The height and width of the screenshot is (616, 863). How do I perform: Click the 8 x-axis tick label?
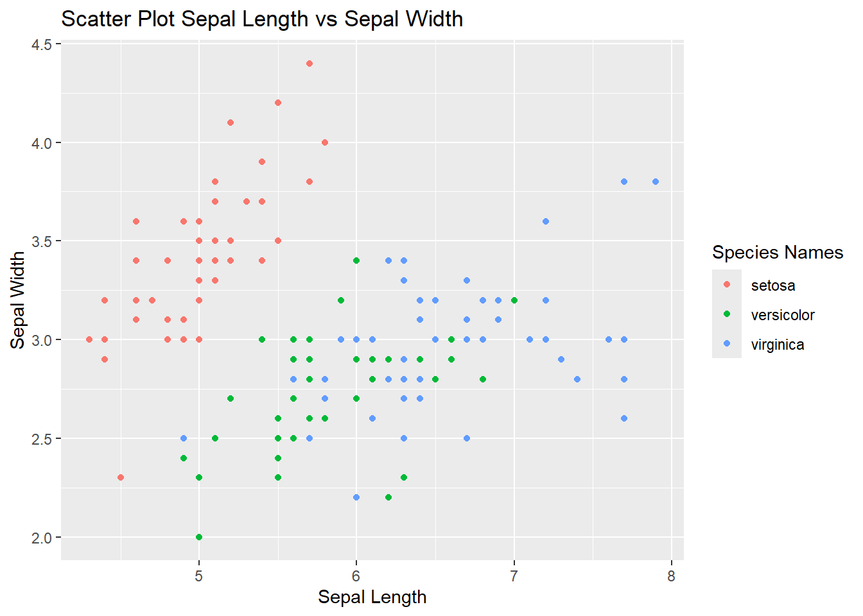671,576
